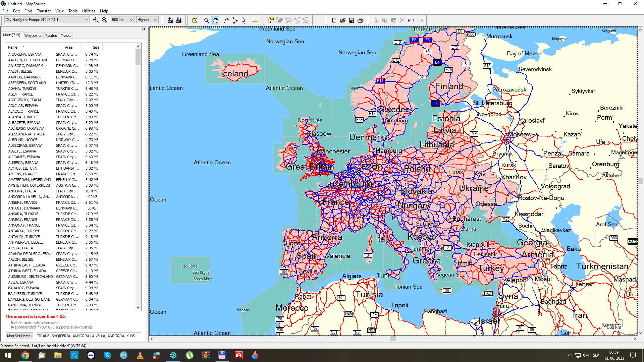Click the Paste icon

click(x=393, y=20)
